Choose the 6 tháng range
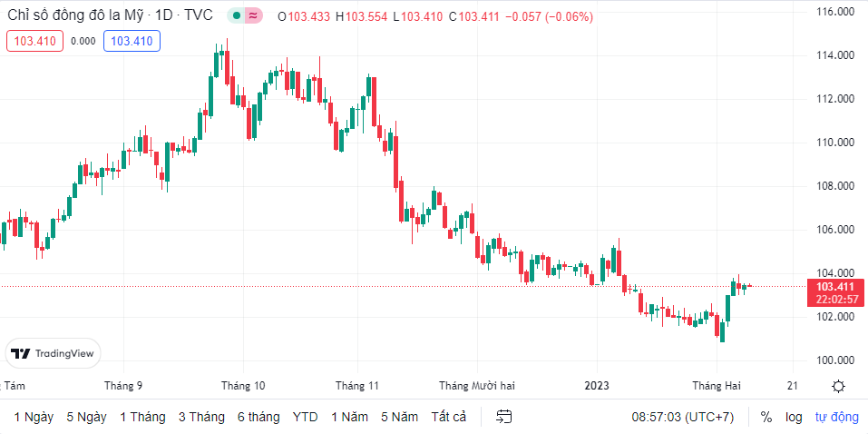Viewport: 868px width, 434px height. click(258, 417)
